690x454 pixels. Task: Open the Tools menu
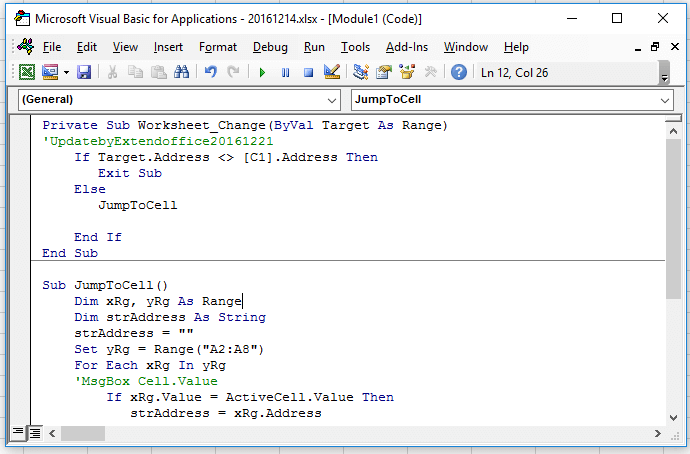coord(355,47)
